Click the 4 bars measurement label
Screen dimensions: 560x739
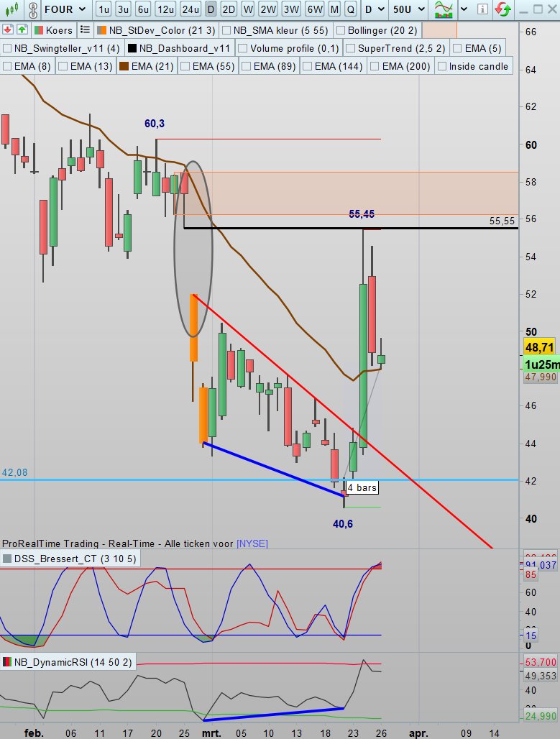(x=362, y=487)
